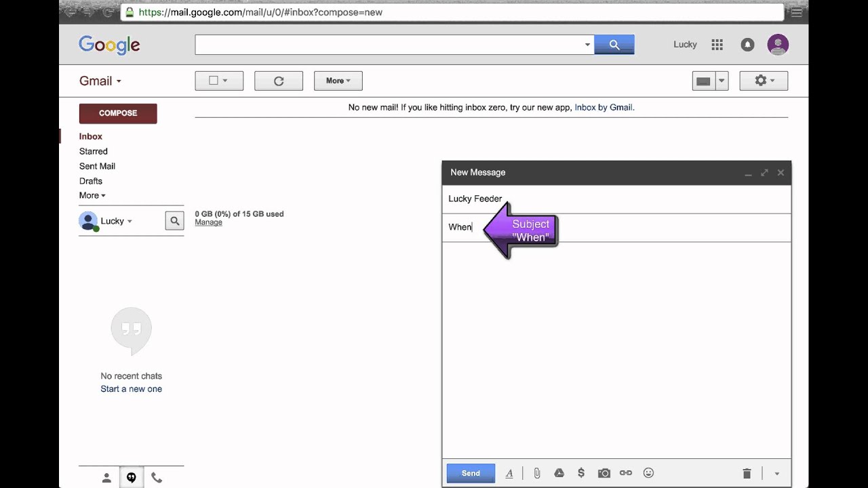Open more compose options arrow
The height and width of the screenshot is (488, 868).
coord(777,474)
